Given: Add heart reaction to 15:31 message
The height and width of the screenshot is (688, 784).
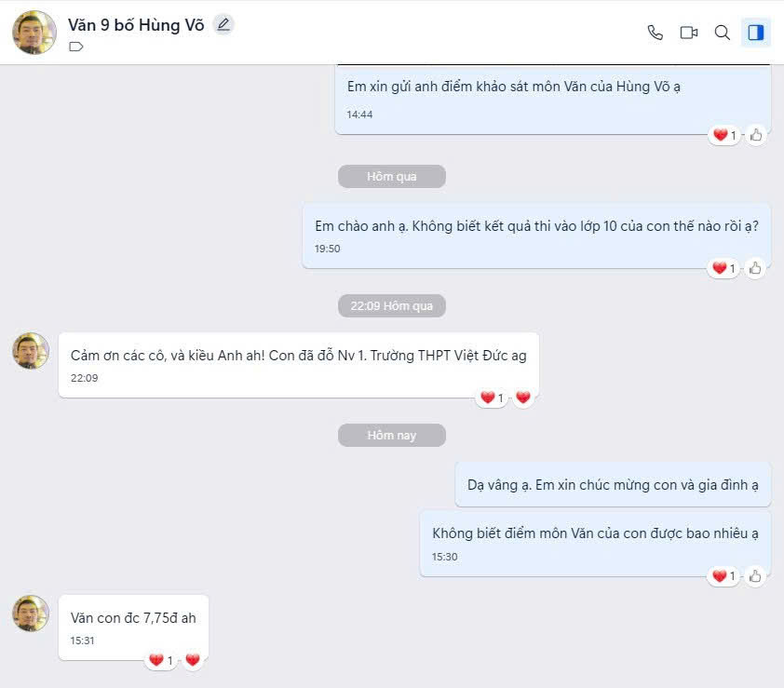Looking at the screenshot, I should 193,660.
